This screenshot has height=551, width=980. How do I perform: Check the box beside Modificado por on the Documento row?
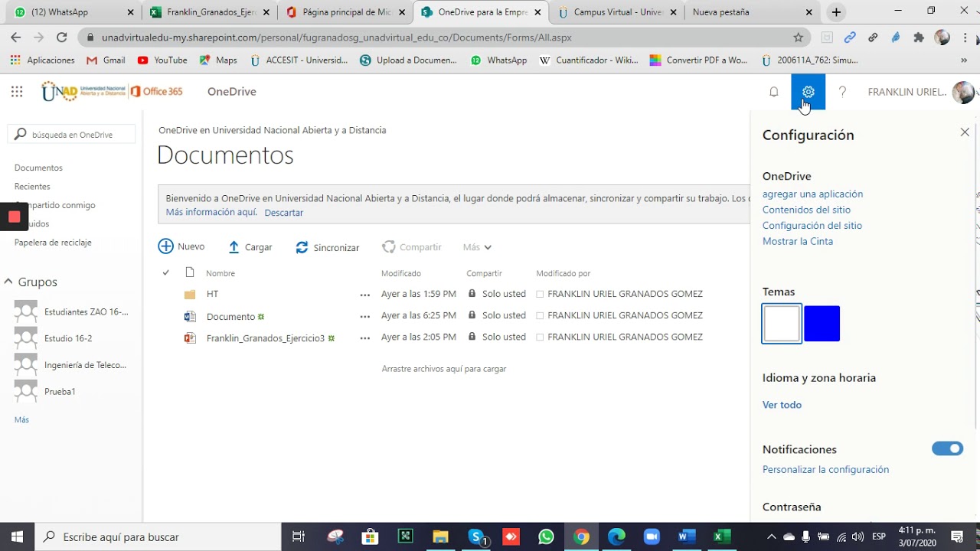(x=540, y=315)
